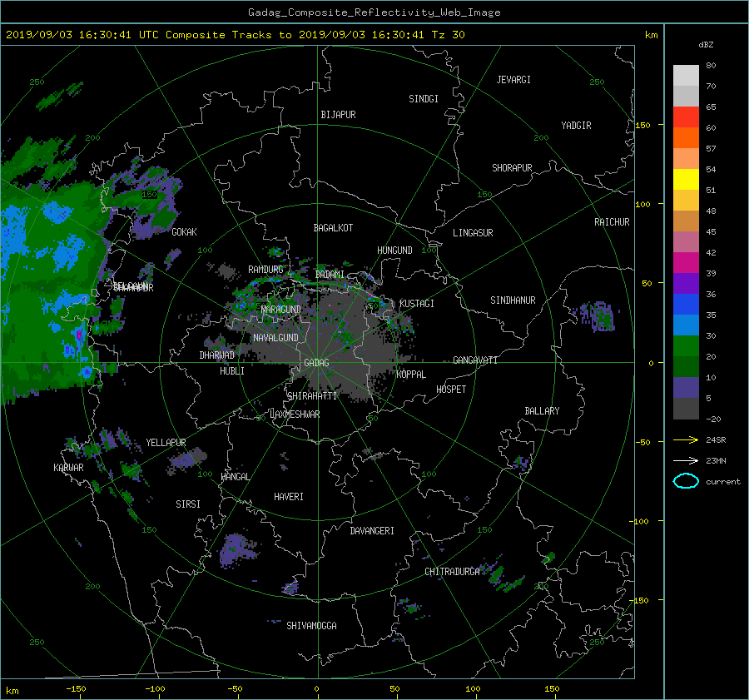Click the SINDHANUR town label
749x700 pixels.
point(513,300)
